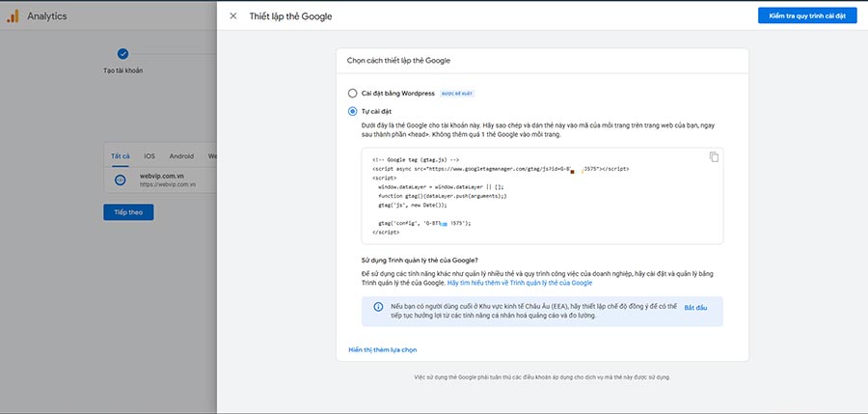Click the ĐƯỢC ĐỀ XUẤT badge
The image size is (868, 414).
coord(457,94)
